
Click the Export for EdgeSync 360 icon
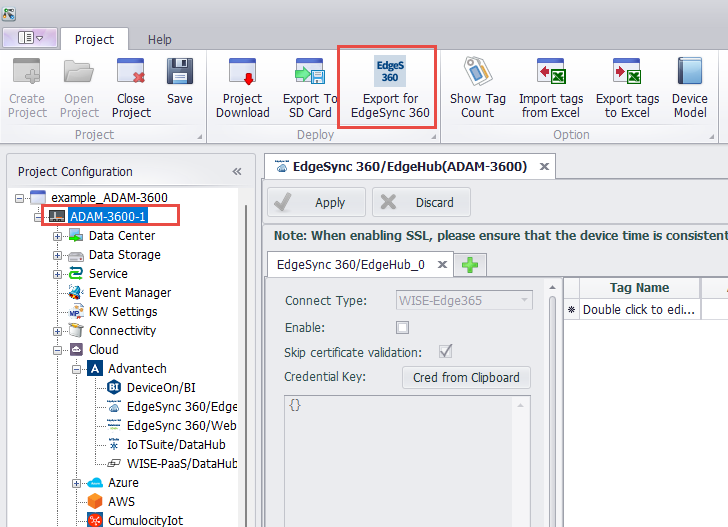pos(390,72)
